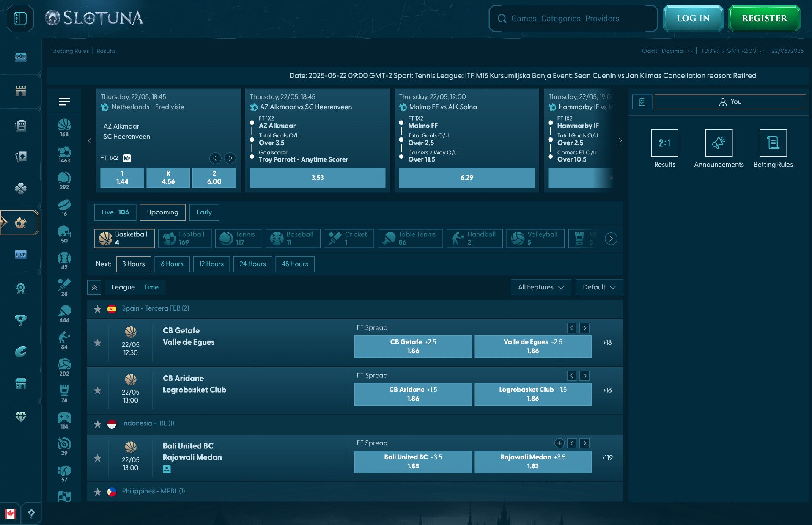Open the table tennis sport listing
The height and width of the screenshot is (525, 812).
click(410, 238)
